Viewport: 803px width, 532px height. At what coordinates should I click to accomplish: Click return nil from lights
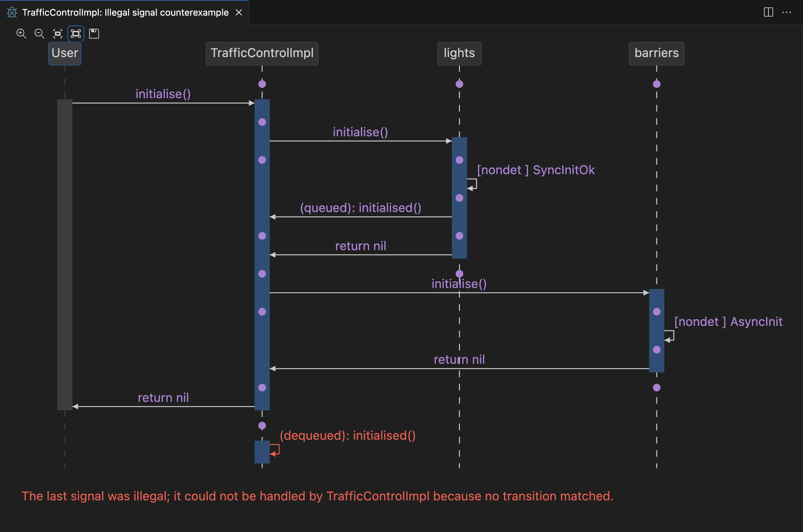point(361,246)
